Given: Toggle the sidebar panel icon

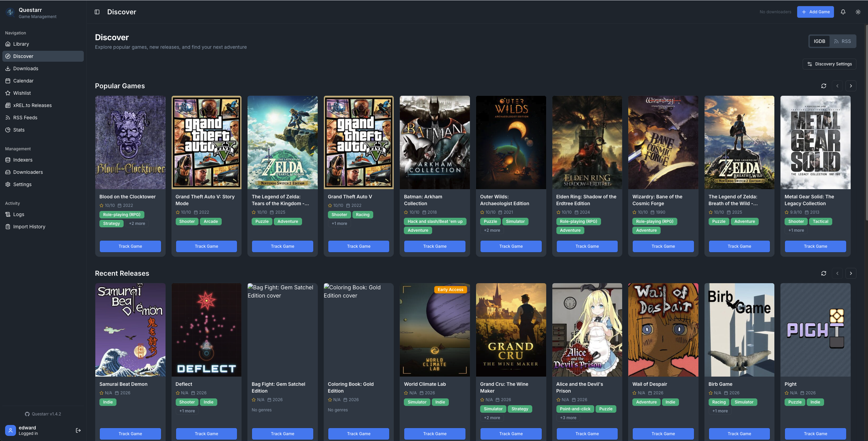Looking at the screenshot, I should [x=97, y=12].
